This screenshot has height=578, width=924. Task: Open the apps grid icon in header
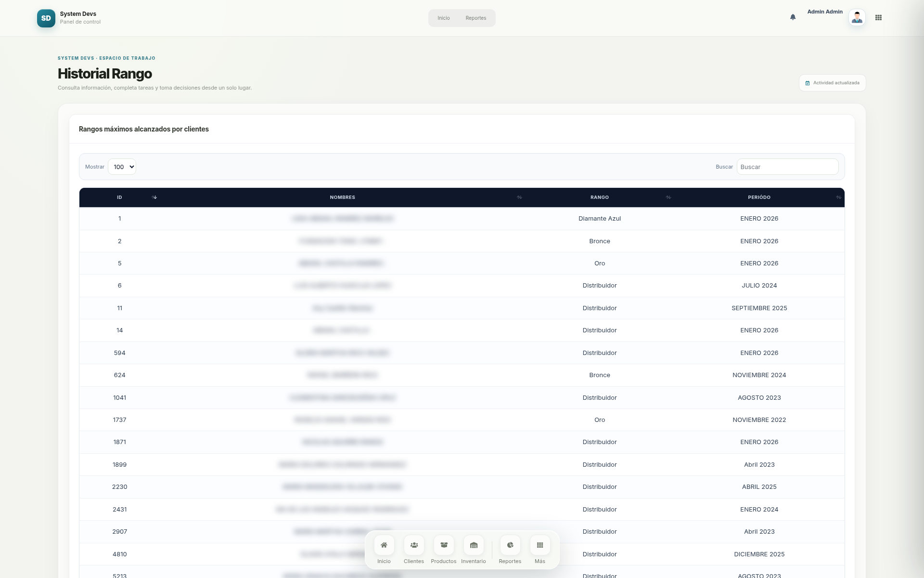click(x=878, y=17)
